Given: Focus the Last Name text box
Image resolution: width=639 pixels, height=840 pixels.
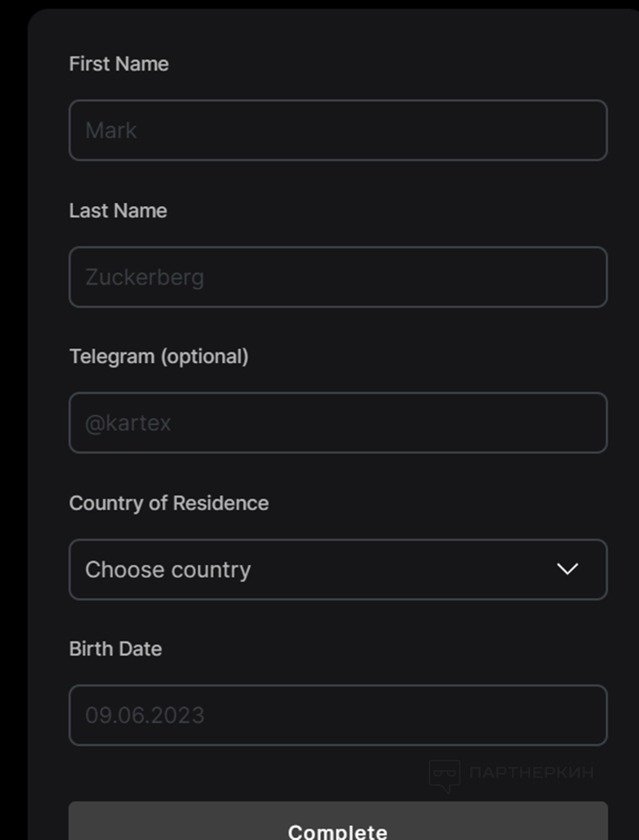Looking at the screenshot, I should pos(338,276).
